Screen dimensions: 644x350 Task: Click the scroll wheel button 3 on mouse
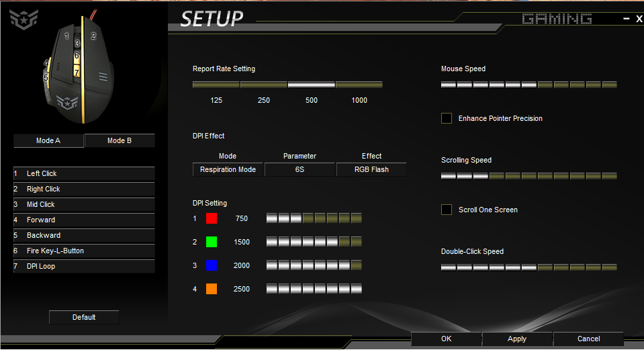point(77,43)
